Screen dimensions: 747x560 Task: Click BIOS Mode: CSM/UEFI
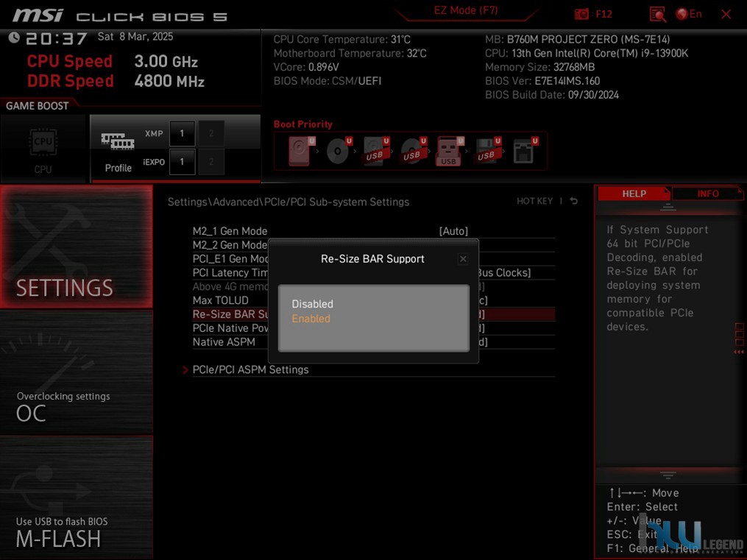coord(328,81)
